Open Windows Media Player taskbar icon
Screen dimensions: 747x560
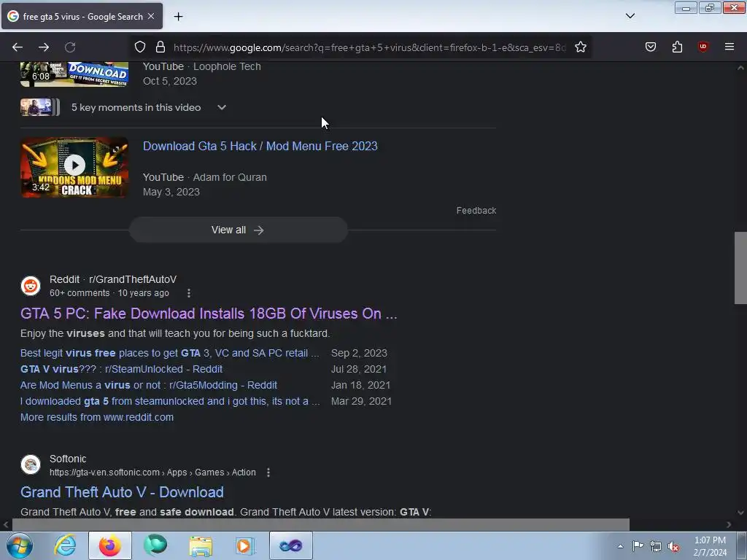point(245,545)
